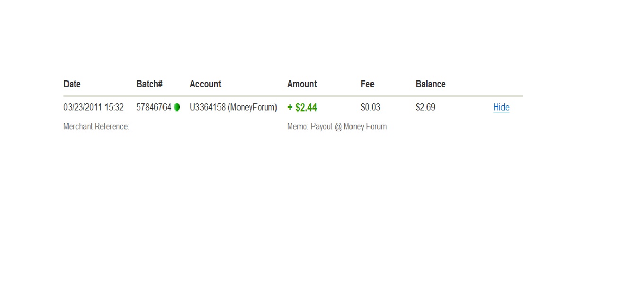Hide the transaction details via Hide link
The image size is (644, 292).
[x=501, y=108]
